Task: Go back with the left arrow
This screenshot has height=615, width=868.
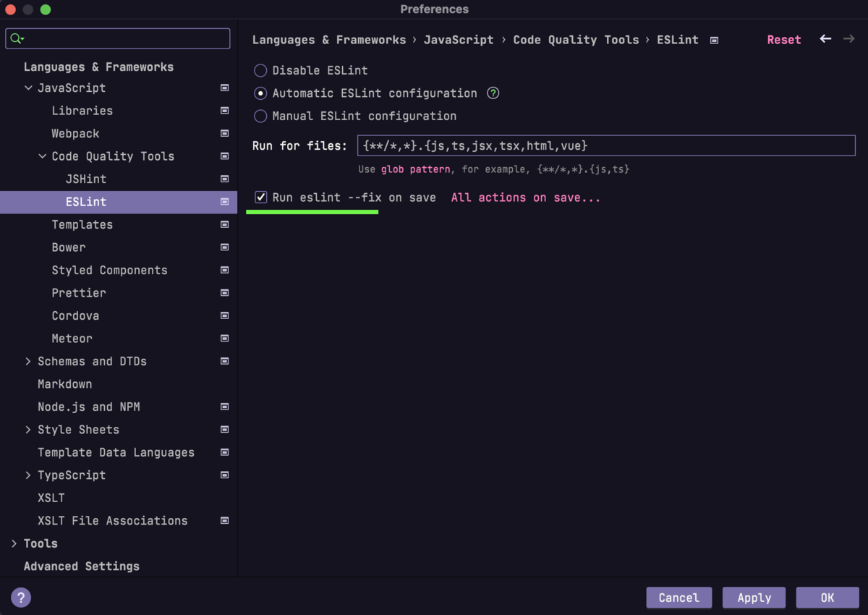Action: coord(825,39)
